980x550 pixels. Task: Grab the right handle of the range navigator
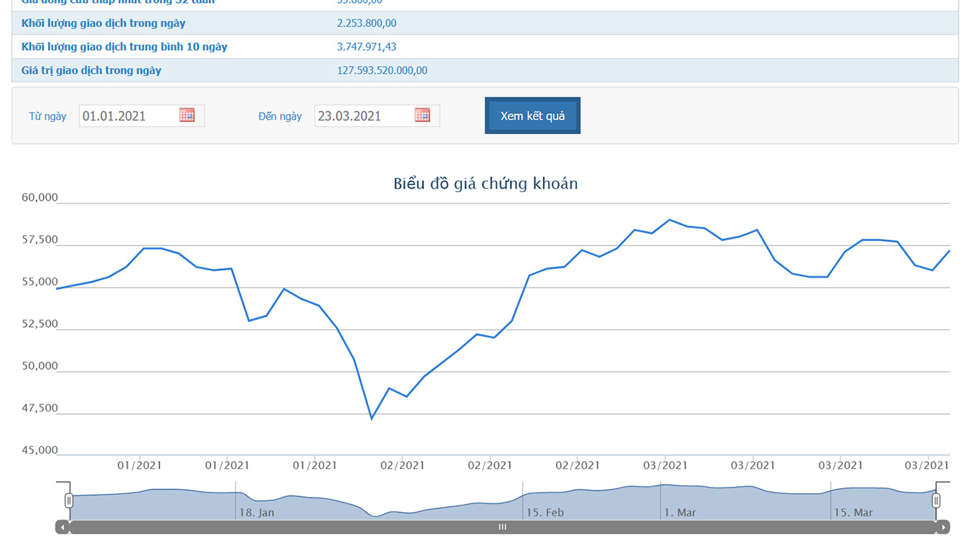click(936, 501)
